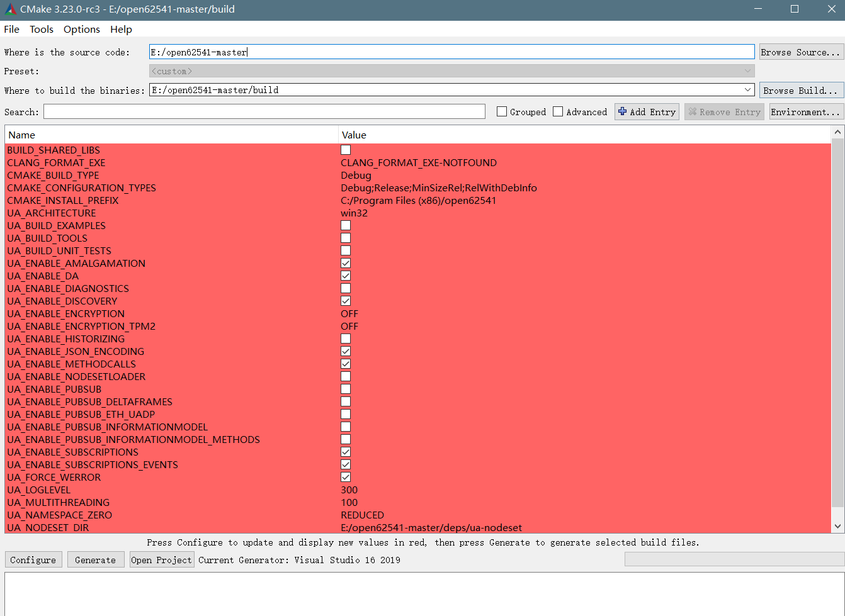Click the CMake logo in title bar
This screenshot has height=616, width=845.
pos(10,9)
